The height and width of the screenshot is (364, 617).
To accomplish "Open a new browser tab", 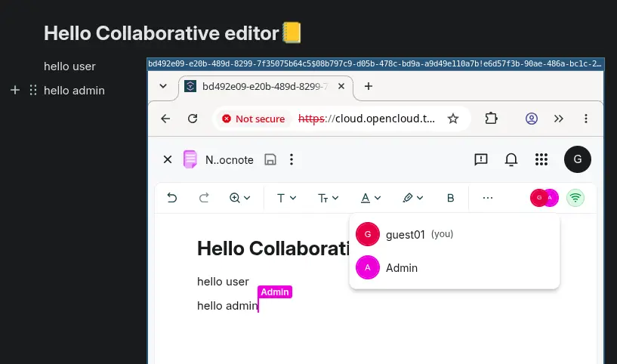I will pos(369,86).
